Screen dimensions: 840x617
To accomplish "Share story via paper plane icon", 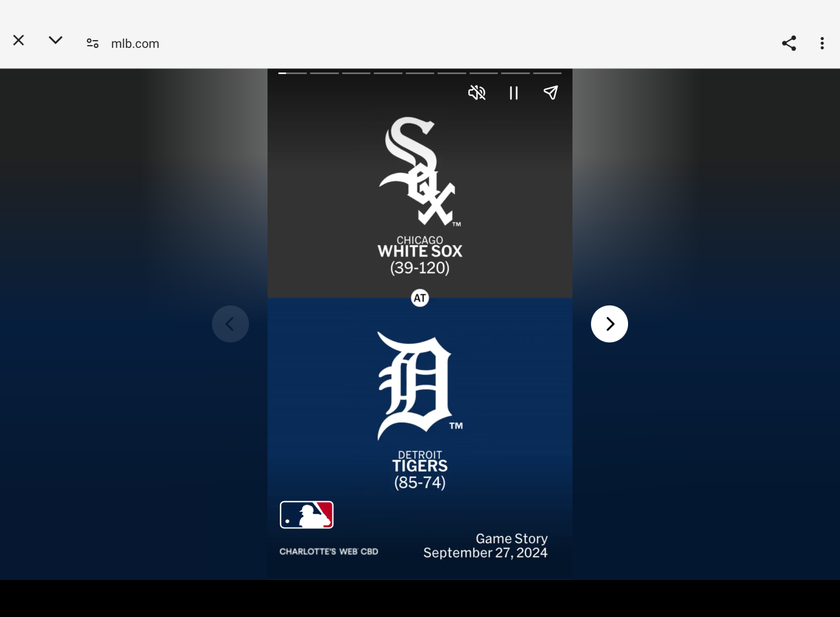I will [550, 93].
